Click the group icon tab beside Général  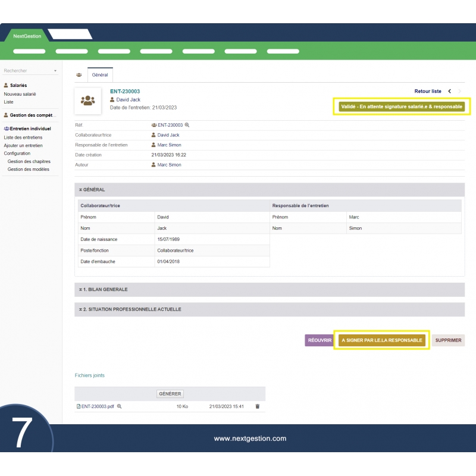pos(79,75)
